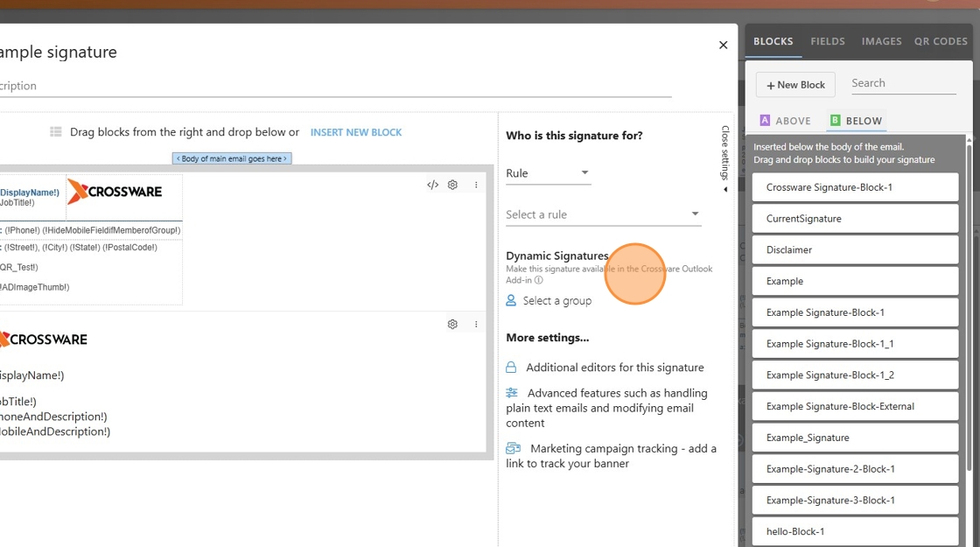Select the Example block
The image size is (980, 547).
[855, 281]
